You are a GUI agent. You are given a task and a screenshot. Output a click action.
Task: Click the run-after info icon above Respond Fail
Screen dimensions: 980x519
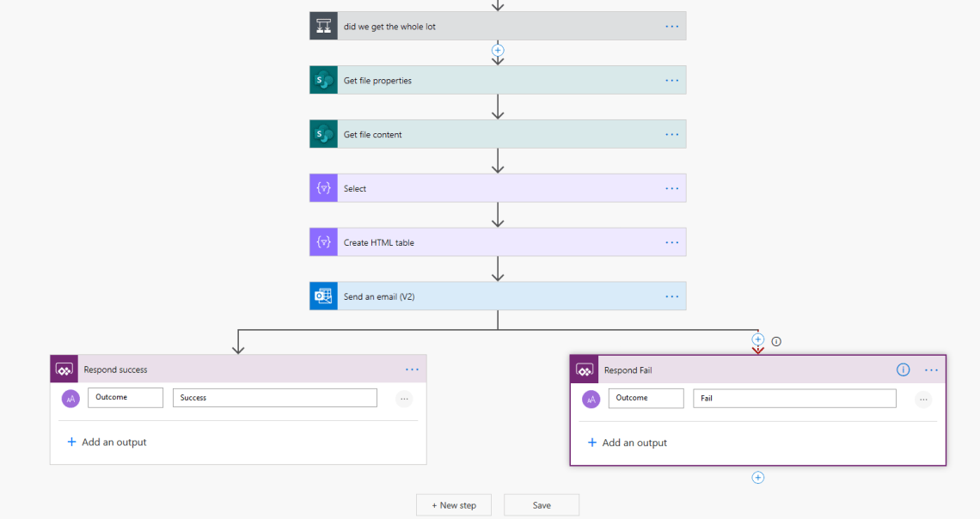point(776,341)
